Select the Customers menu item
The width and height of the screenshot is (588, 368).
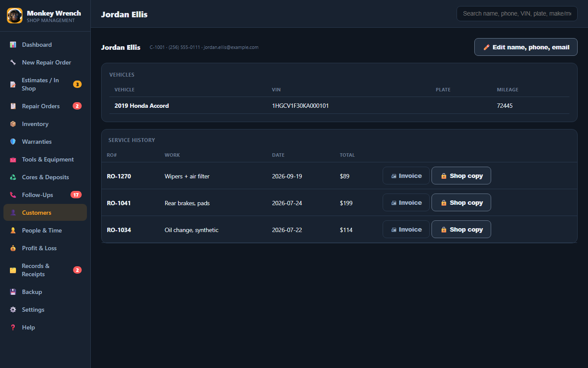tap(45, 213)
